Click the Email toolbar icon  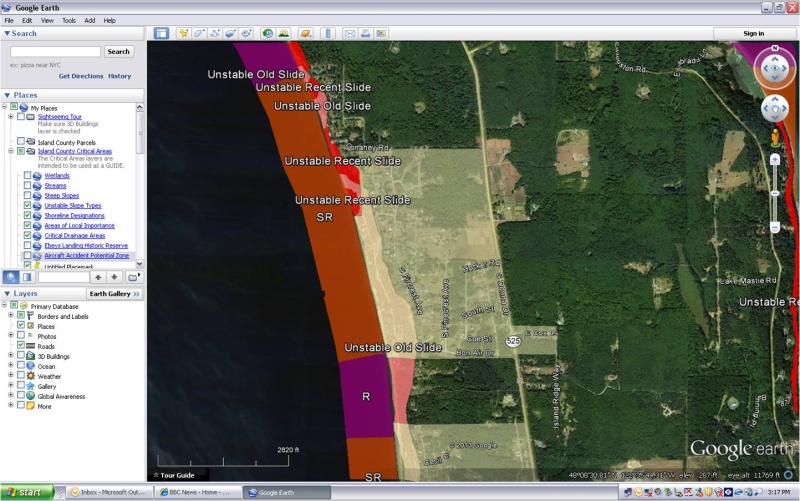click(x=349, y=34)
